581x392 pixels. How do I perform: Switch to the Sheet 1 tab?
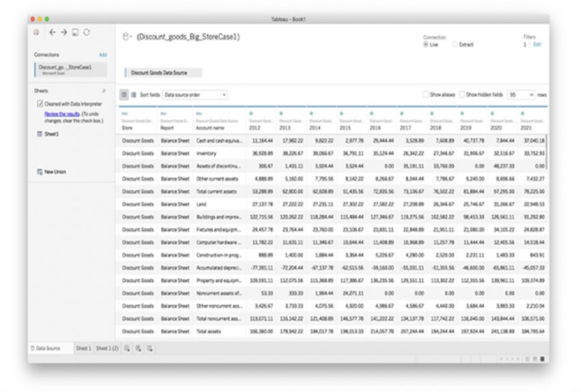(x=83, y=348)
